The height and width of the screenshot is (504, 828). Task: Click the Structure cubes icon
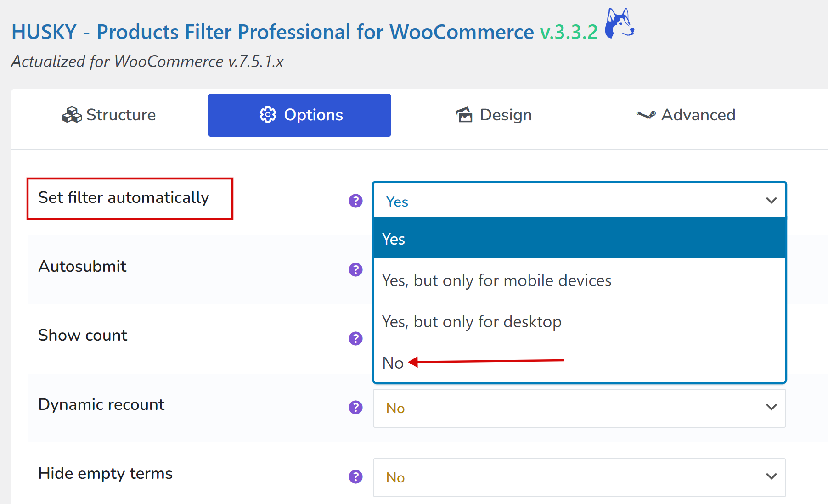coord(72,115)
